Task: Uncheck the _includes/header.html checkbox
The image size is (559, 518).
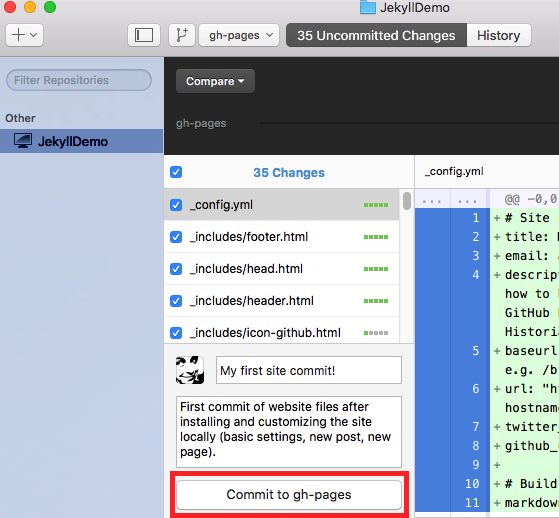Action: click(176, 301)
